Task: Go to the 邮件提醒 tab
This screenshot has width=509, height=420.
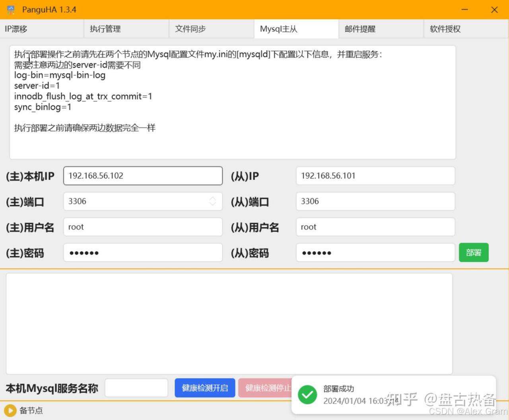Action: pos(381,29)
